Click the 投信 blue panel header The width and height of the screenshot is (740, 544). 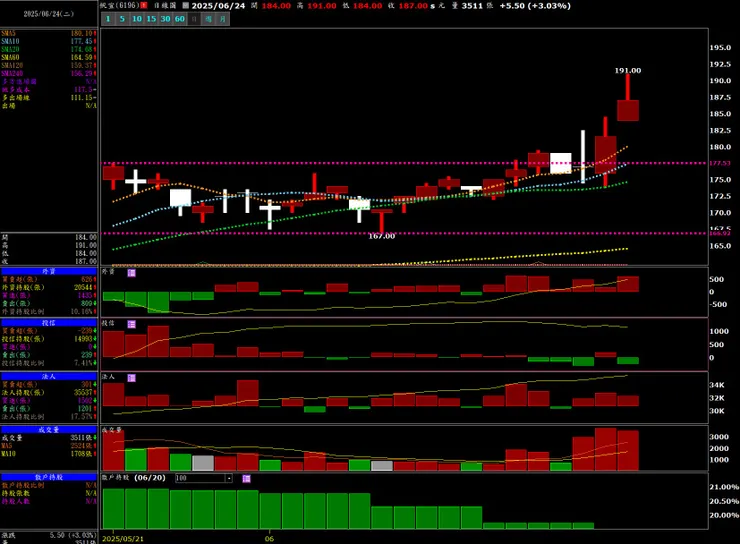pos(49,323)
